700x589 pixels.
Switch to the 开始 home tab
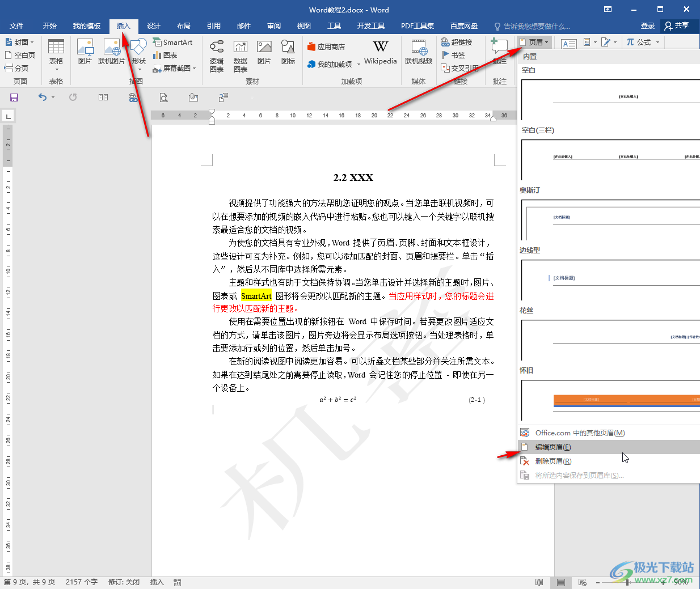pyautogui.click(x=50, y=26)
